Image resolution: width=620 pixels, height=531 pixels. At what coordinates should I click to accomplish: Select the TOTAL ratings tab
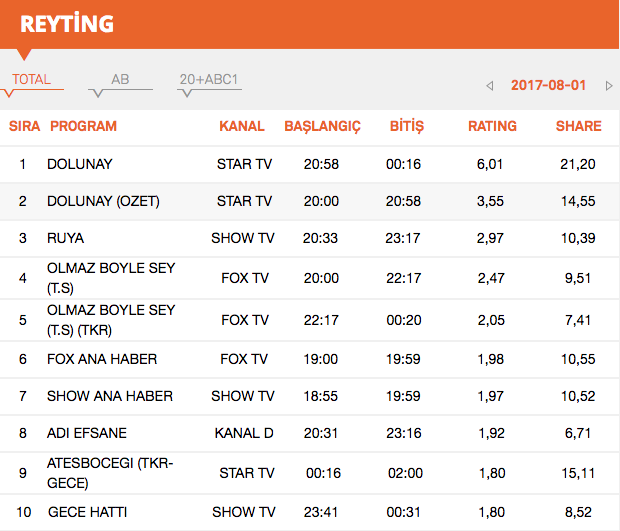31,80
